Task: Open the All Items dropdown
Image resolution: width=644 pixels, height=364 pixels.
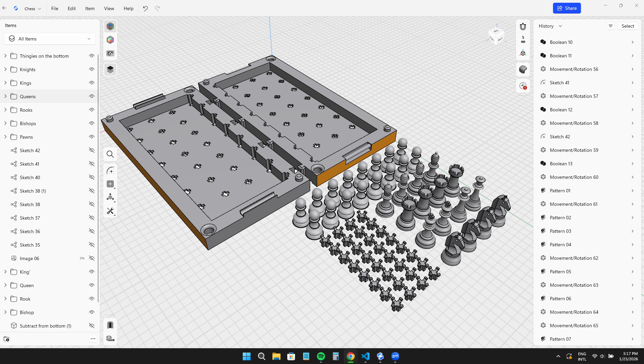Action: coord(50,39)
